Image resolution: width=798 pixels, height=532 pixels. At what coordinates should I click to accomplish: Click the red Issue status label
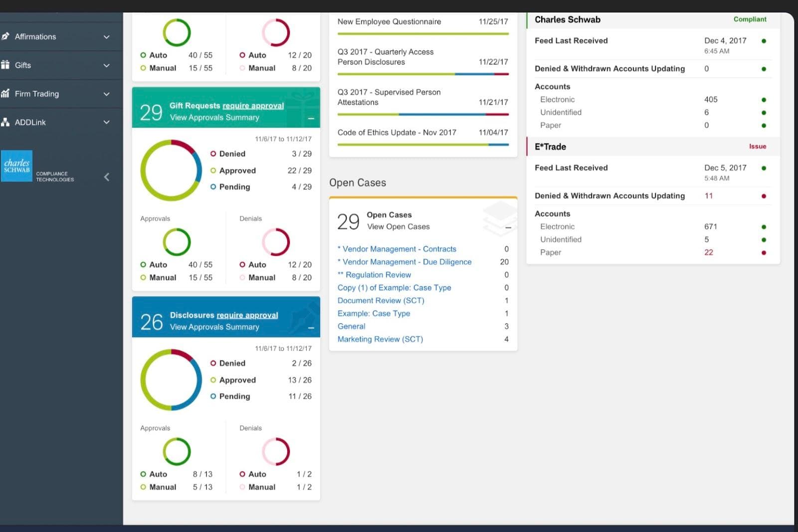[x=757, y=147]
